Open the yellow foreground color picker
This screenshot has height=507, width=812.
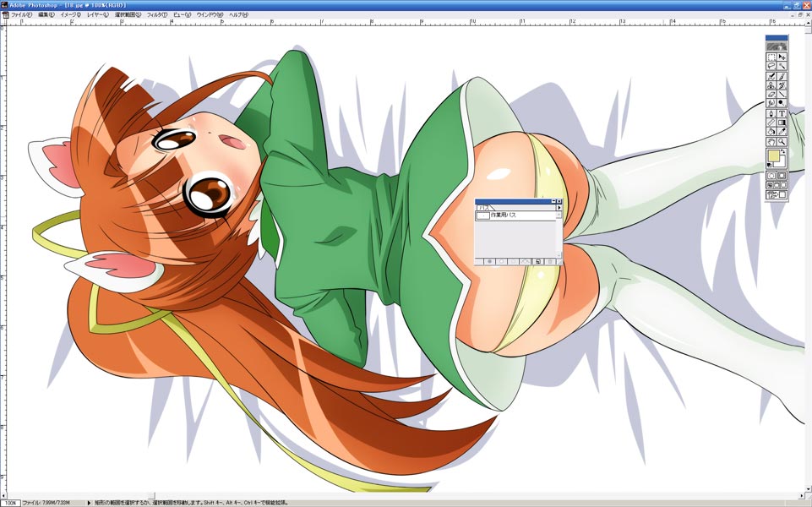tap(774, 155)
